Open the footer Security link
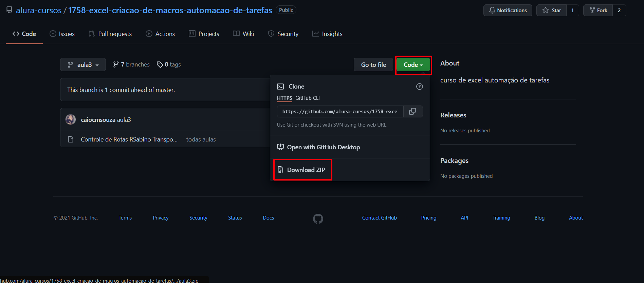 pyautogui.click(x=198, y=218)
